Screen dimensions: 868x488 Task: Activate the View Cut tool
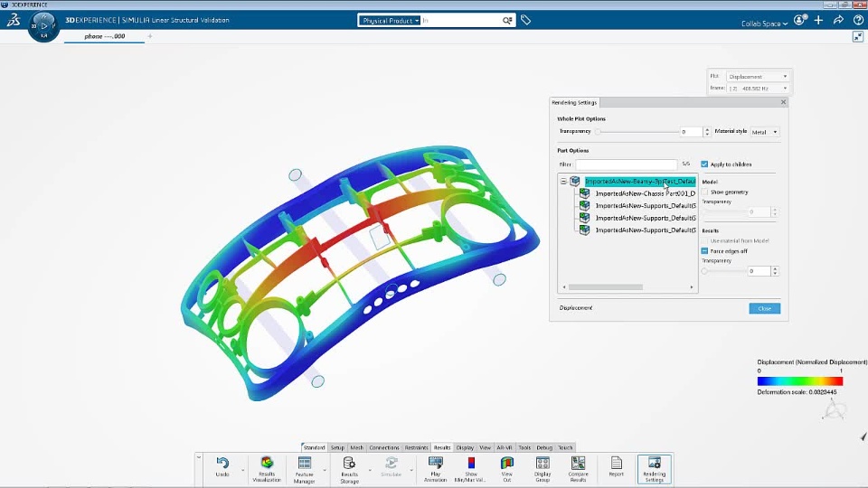[507, 463]
